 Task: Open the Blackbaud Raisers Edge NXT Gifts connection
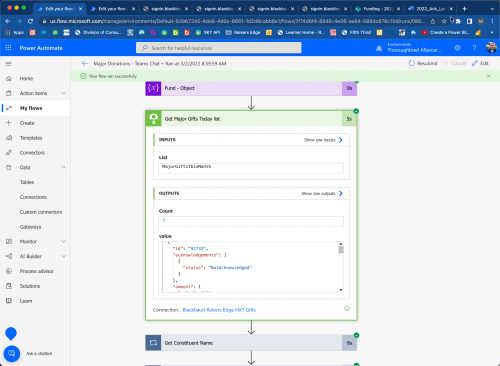pyautogui.click(x=219, y=310)
